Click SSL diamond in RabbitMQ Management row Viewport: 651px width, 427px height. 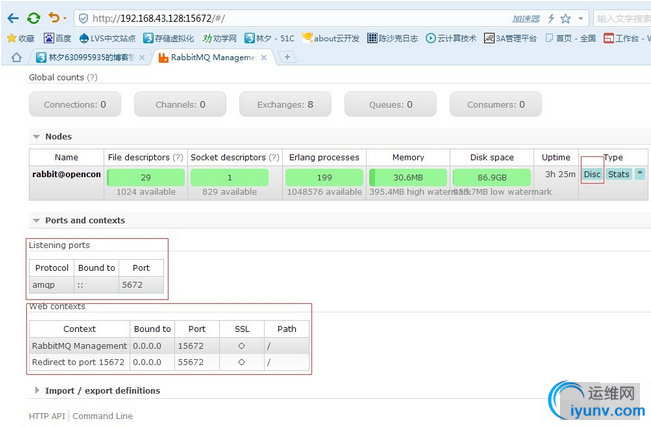pos(242,346)
